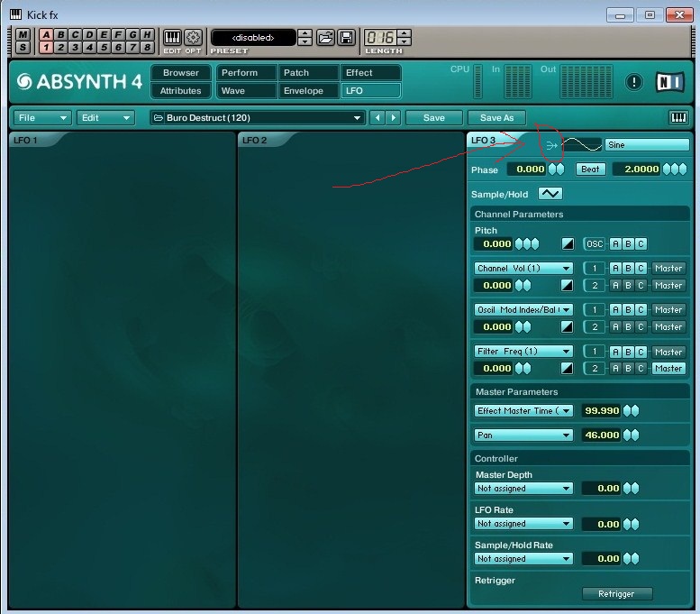The height and width of the screenshot is (614, 700).
Task: Open the Pan parameter dropdown
Action: (523, 435)
